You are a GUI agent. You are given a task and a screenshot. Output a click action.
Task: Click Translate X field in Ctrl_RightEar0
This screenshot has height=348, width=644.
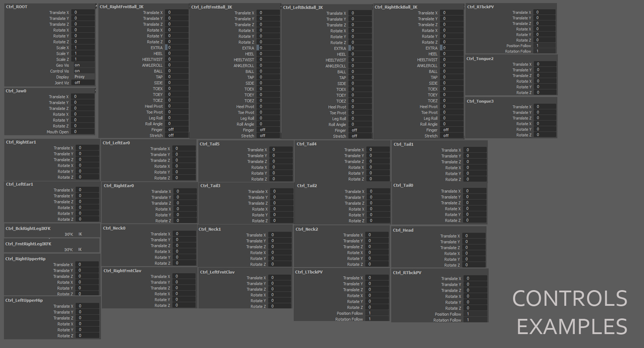pyautogui.click(x=185, y=191)
